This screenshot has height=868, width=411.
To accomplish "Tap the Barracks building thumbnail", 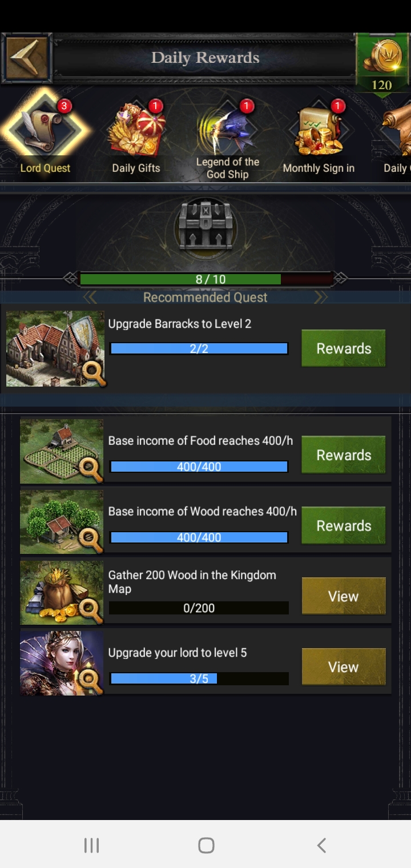I will [55, 349].
